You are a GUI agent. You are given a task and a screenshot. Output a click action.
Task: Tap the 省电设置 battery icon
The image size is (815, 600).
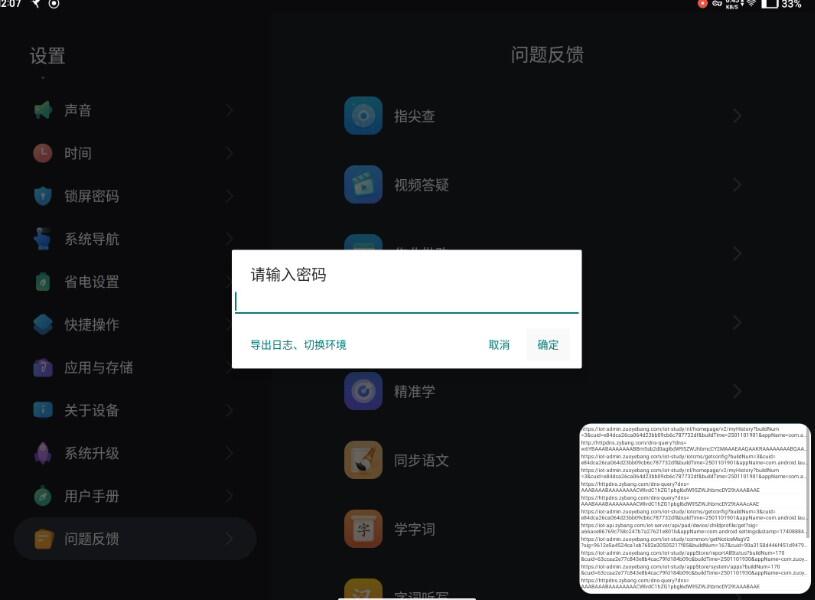click(43, 282)
